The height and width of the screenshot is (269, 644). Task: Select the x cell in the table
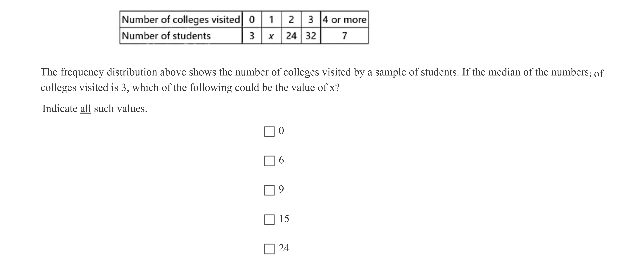(271, 36)
